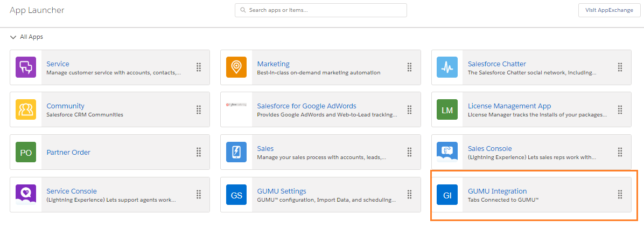Image resolution: width=644 pixels, height=227 pixels.
Task: Click the App Launcher heading
Action: pyautogui.click(x=37, y=10)
